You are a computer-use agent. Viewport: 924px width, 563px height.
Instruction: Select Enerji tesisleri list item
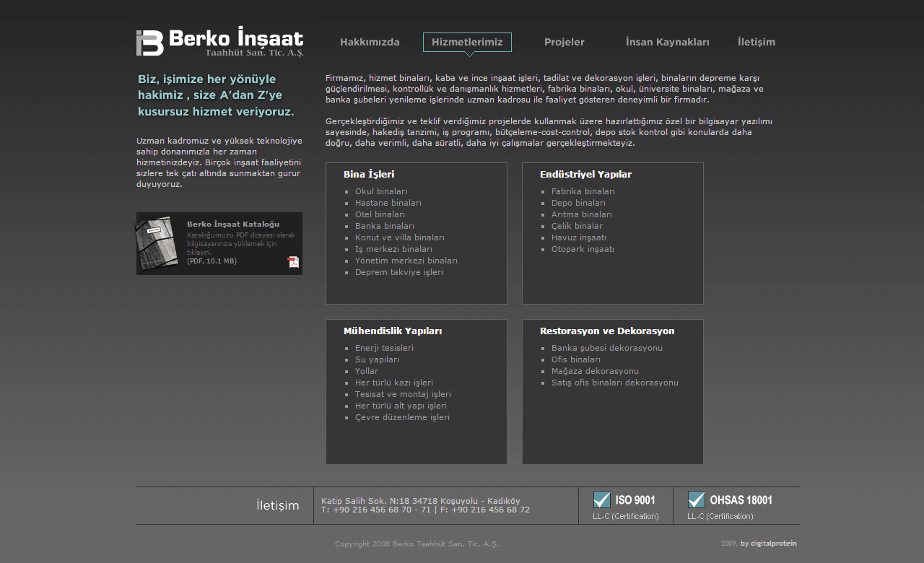384,348
